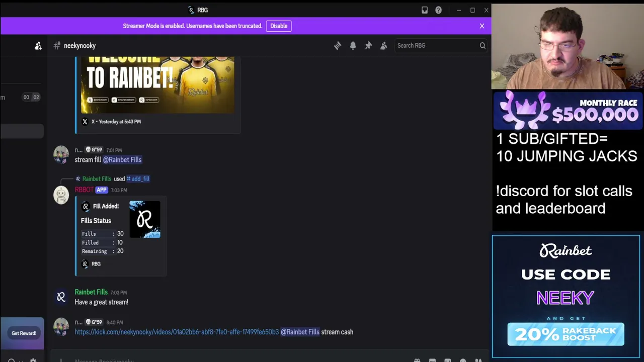Click the X logo in the embed footer
This screenshot has height=362, width=644.
point(85,122)
